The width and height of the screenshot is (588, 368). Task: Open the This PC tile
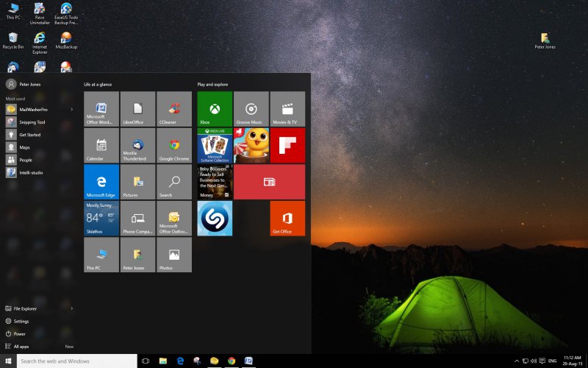[x=101, y=255]
